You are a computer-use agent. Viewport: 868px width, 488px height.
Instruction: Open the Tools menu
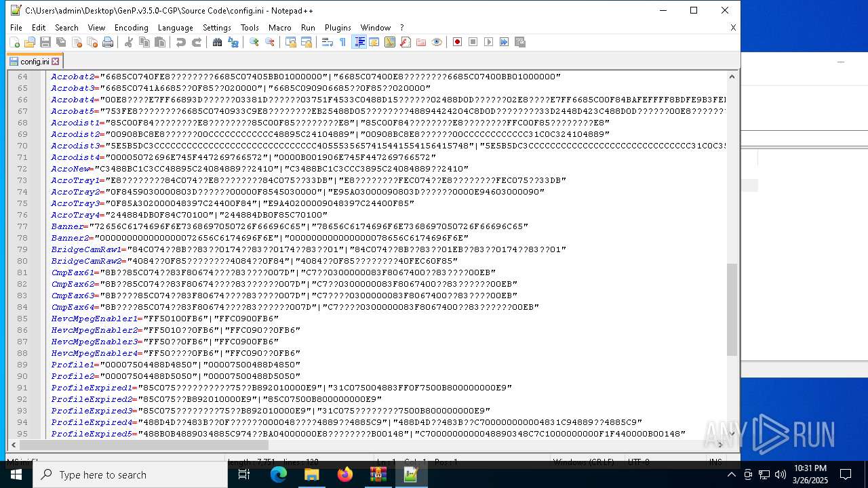click(250, 28)
